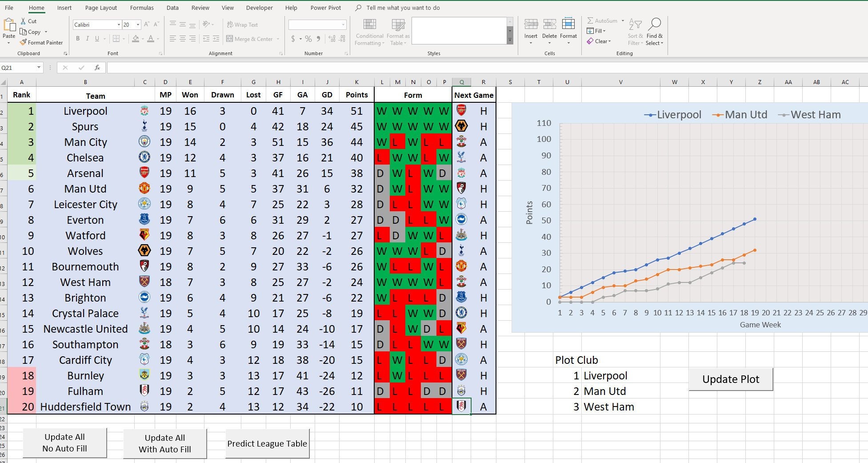Switch to the Page Layout tab
Screen dimensions: 868x463
pyautogui.click(x=101, y=8)
